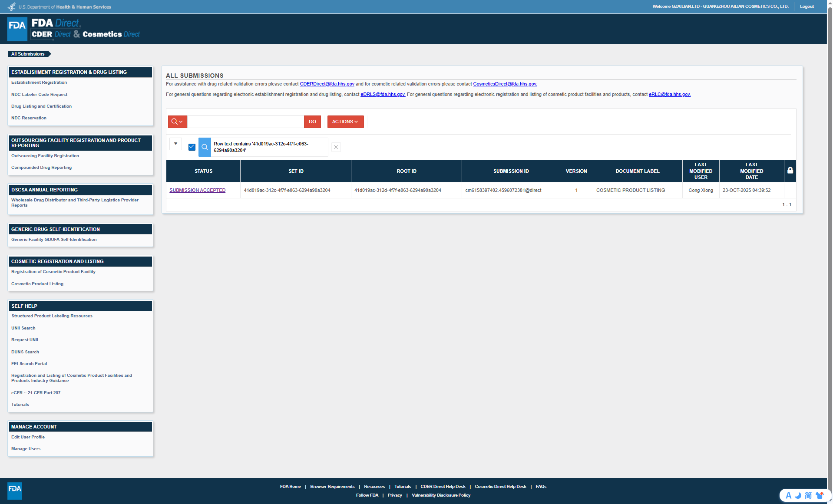This screenshot has height=504, width=833.
Task: Uncheck the row text filter checkbox
Action: click(x=192, y=147)
